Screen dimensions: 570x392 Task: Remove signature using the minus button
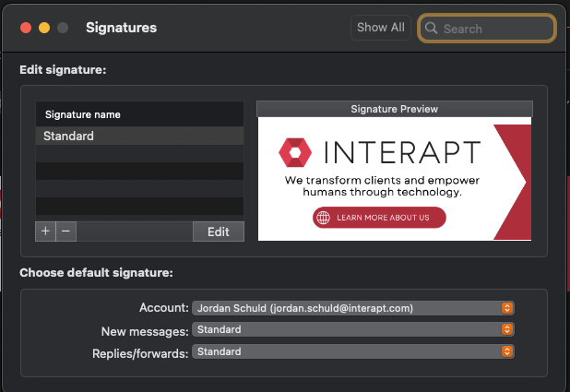pyautogui.click(x=65, y=232)
